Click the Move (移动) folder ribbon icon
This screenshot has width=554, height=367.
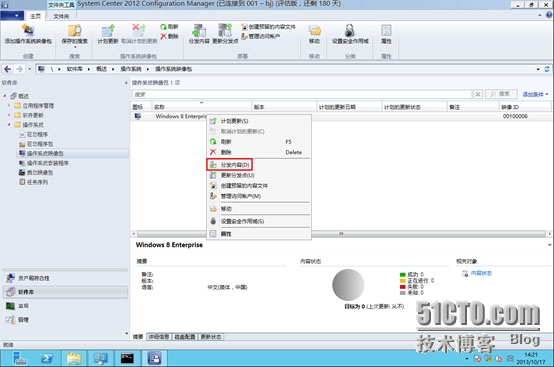coord(314,31)
